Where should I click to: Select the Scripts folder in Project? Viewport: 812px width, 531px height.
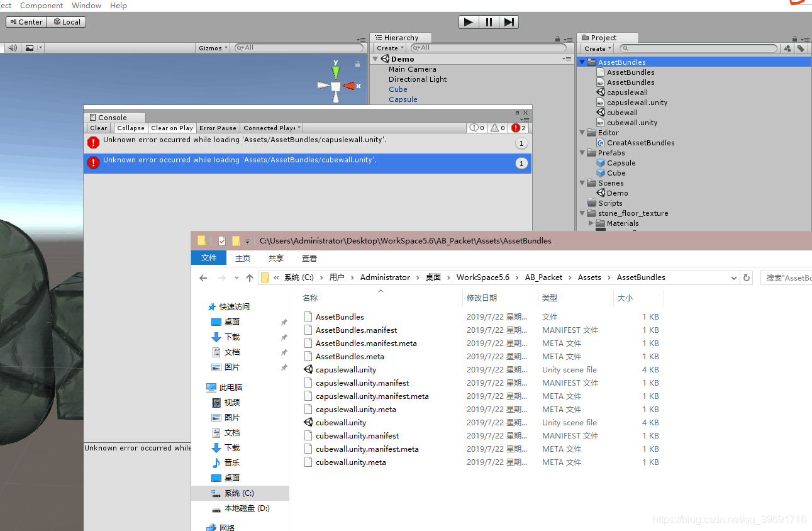pos(604,203)
